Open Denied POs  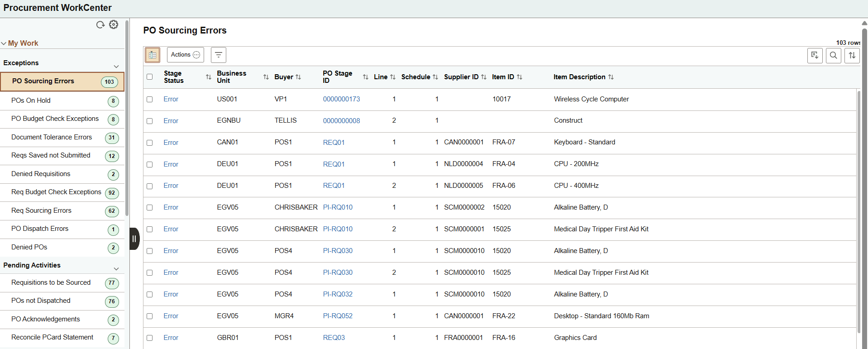(x=62, y=247)
